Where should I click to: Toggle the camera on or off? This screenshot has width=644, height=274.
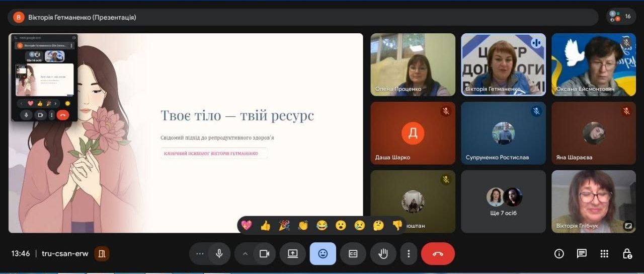click(x=265, y=253)
